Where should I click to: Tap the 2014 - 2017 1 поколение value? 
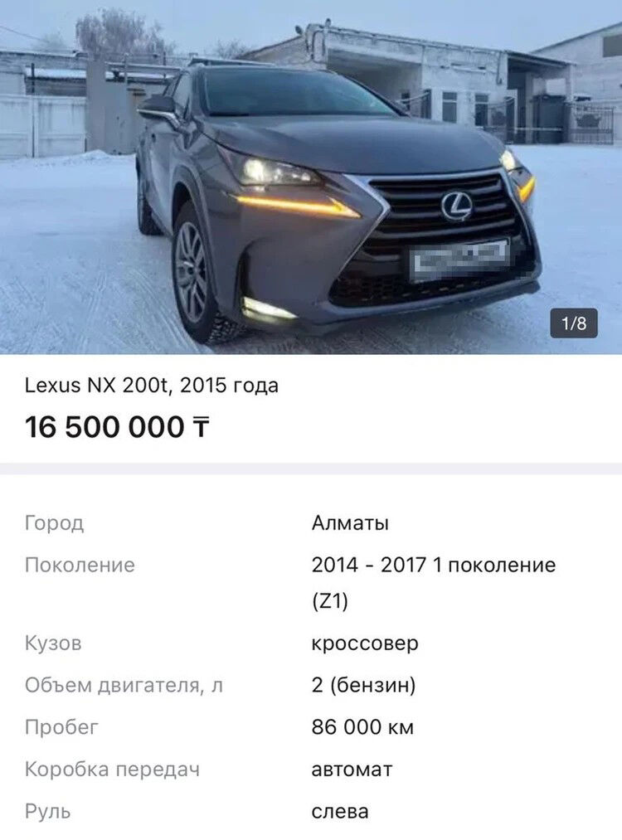[x=434, y=565]
